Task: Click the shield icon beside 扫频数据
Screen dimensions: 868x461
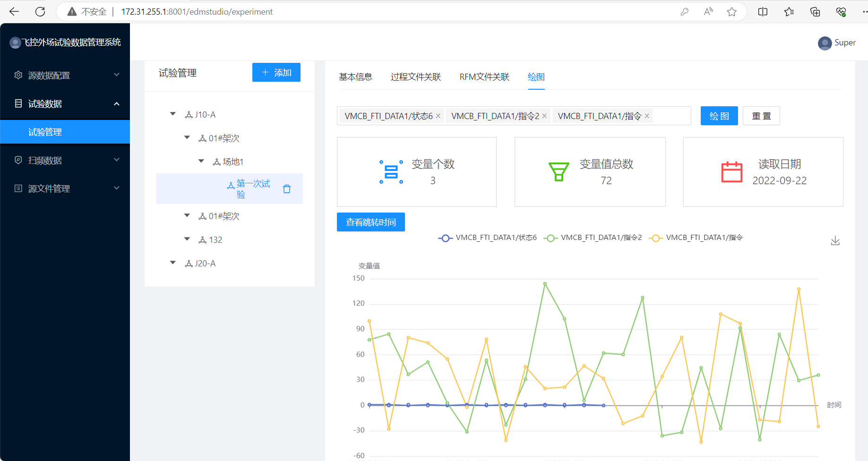Action: click(18, 160)
